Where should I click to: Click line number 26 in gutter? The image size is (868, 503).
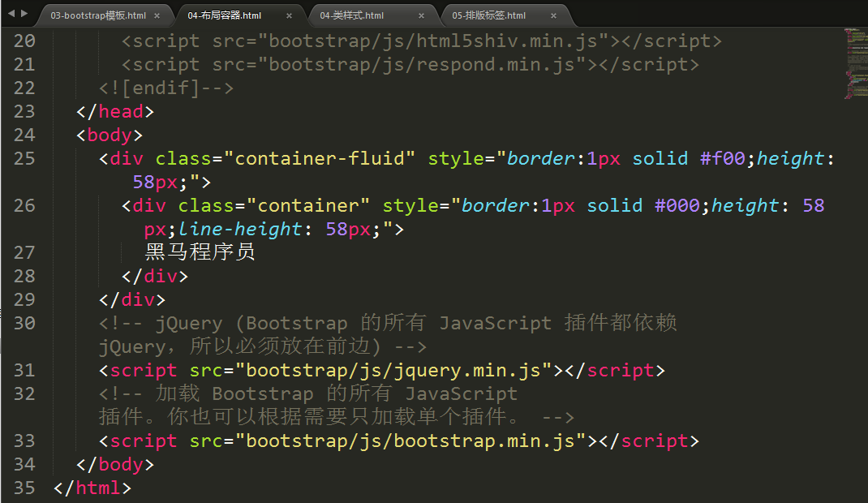(x=24, y=206)
